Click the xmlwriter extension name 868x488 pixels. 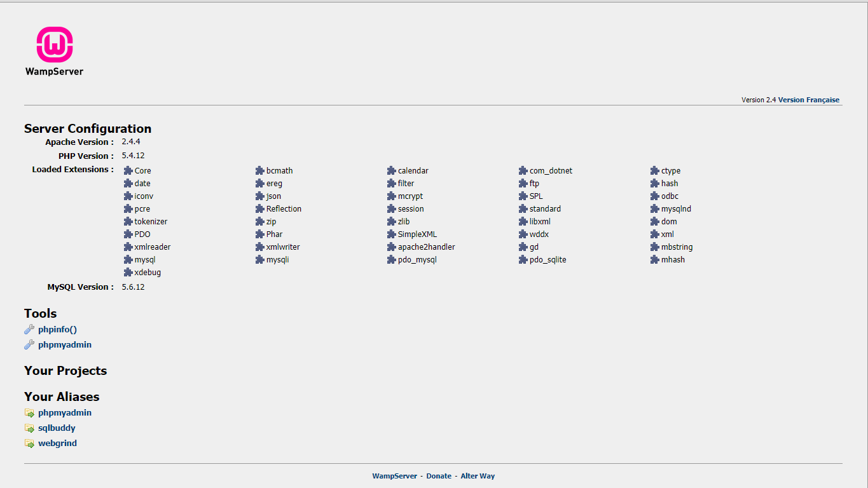283,247
